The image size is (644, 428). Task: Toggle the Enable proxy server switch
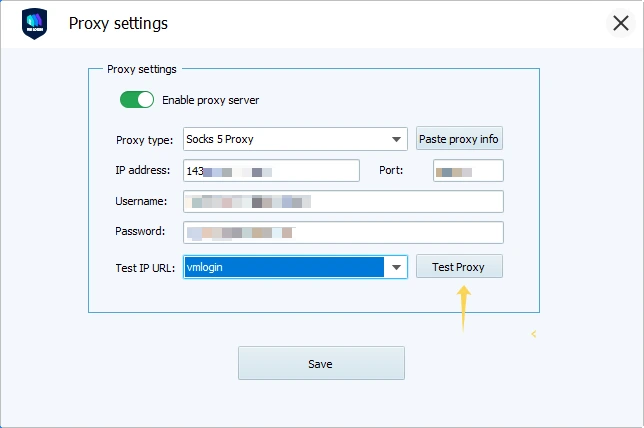tap(137, 100)
